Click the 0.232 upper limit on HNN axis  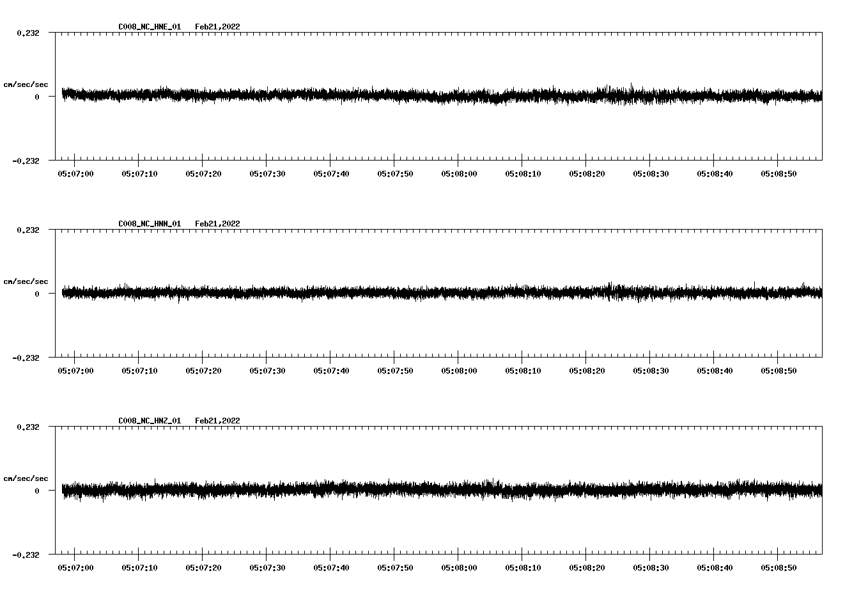27,230
